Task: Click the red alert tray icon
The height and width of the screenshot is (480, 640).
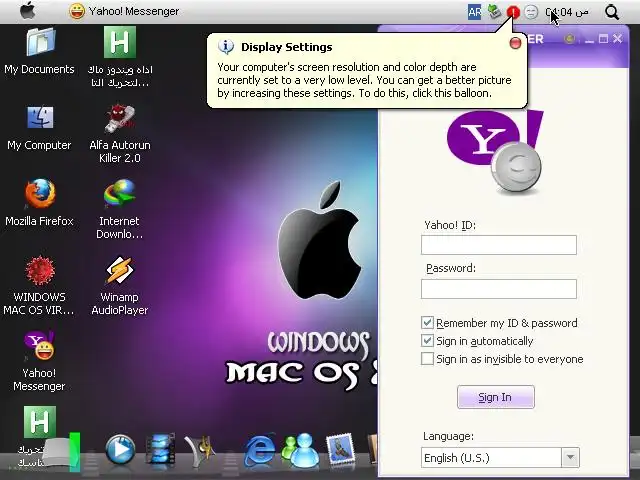Action: point(513,12)
